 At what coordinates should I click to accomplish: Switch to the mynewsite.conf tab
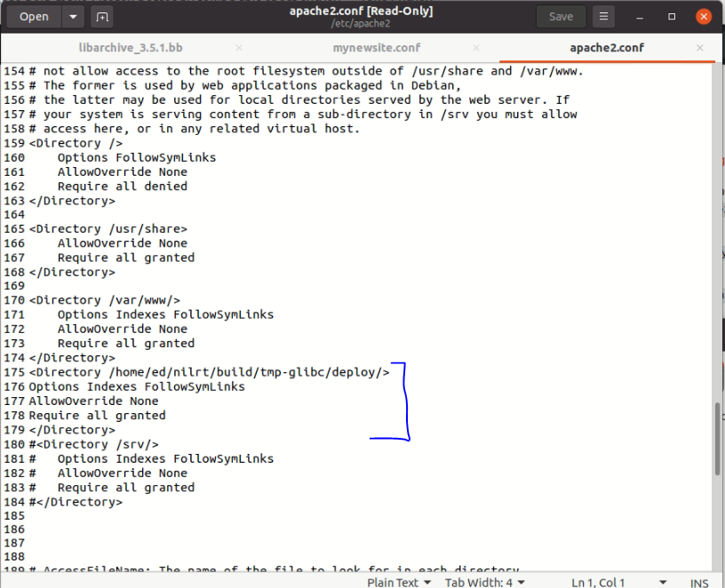pyautogui.click(x=377, y=48)
